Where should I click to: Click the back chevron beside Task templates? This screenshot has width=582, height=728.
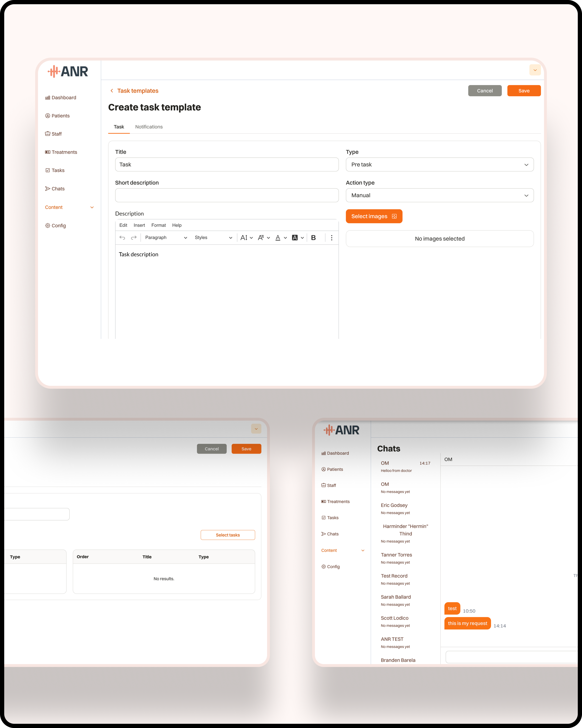pyautogui.click(x=112, y=91)
